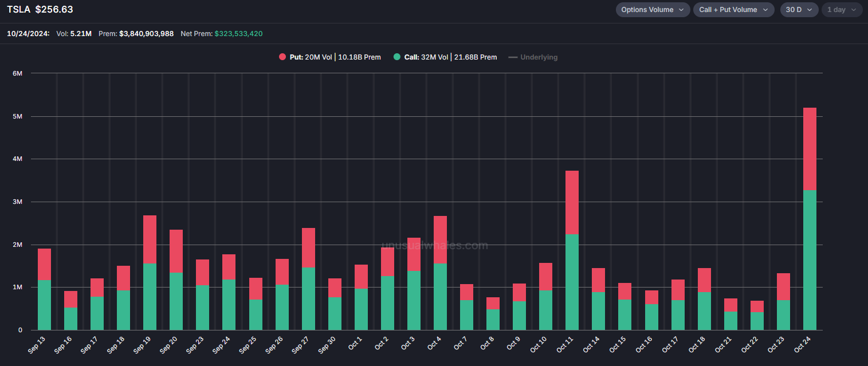Click the 4M y-axis label

click(17, 159)
